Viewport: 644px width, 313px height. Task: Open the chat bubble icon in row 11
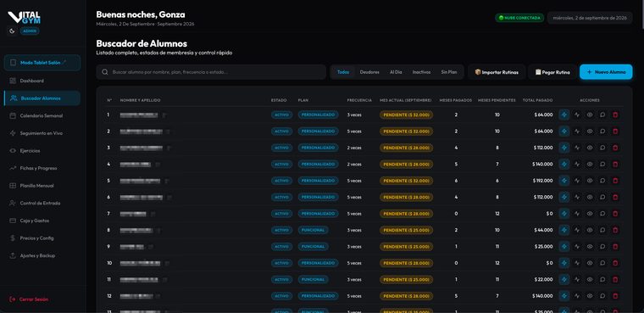(602, 280)
